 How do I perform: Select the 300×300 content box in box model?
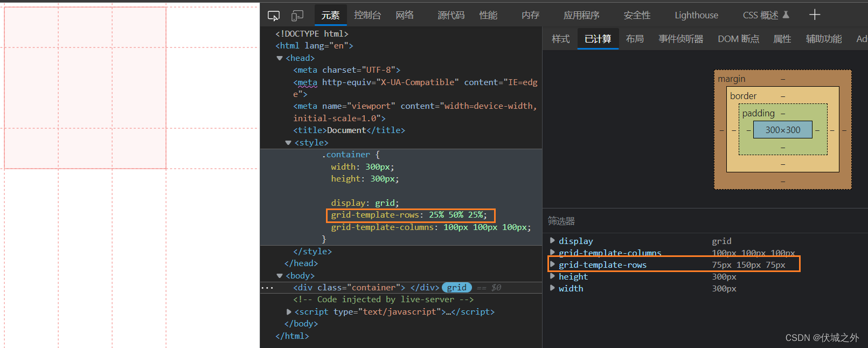coord(783,130)
